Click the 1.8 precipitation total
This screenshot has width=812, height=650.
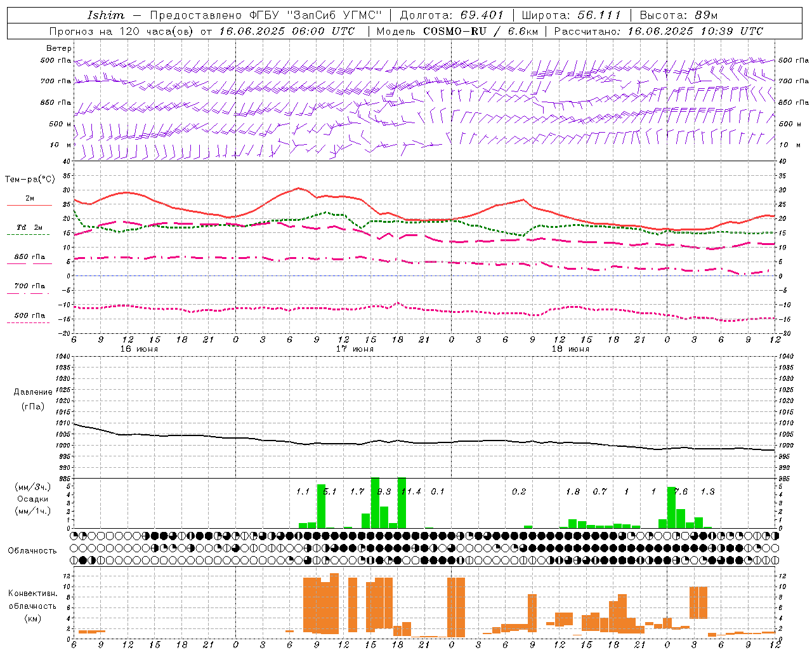573,491
